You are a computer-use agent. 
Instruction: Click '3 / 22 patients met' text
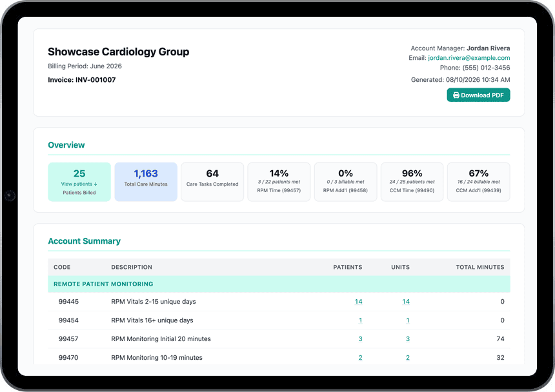pos(279,182)
